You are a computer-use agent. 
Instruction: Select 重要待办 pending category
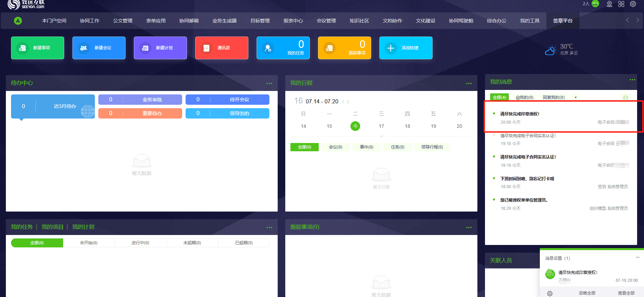point(140,113)
